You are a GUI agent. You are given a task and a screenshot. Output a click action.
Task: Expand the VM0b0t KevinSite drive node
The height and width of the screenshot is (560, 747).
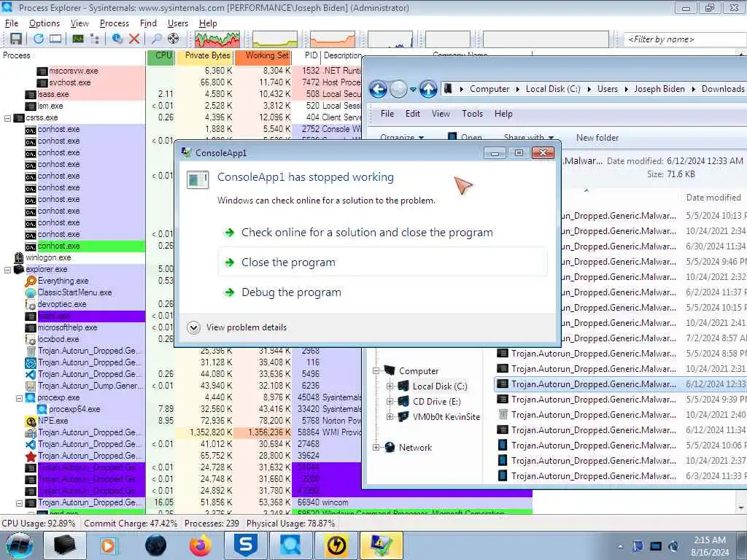390,417
